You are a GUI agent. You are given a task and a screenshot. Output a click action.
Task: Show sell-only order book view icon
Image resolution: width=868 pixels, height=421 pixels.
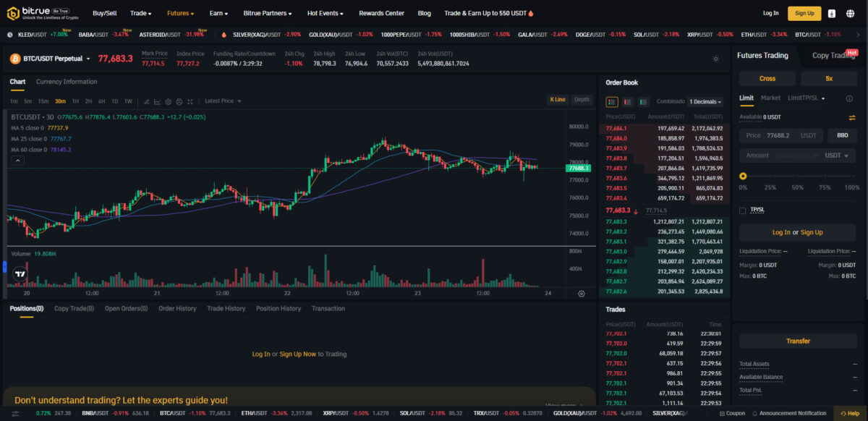[x=627, y=102]
